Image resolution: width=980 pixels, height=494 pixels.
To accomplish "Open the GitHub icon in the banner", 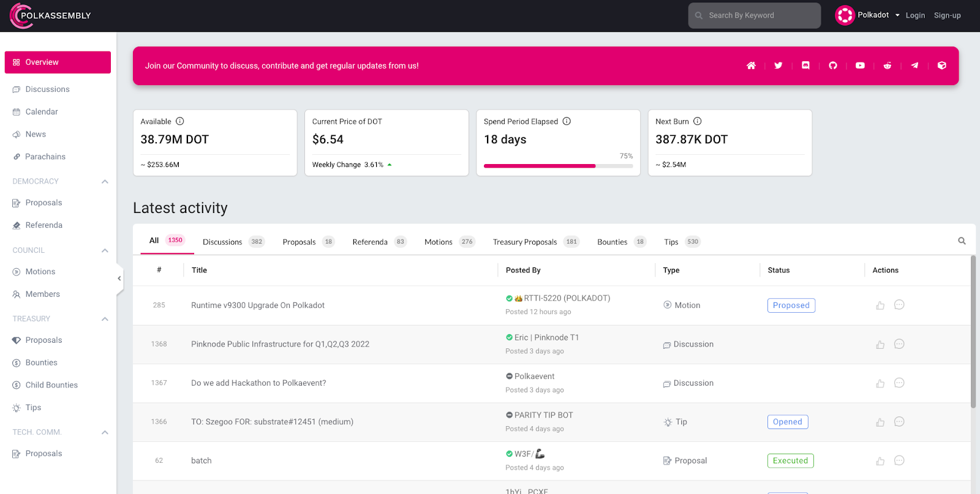I will click(833, 65).
